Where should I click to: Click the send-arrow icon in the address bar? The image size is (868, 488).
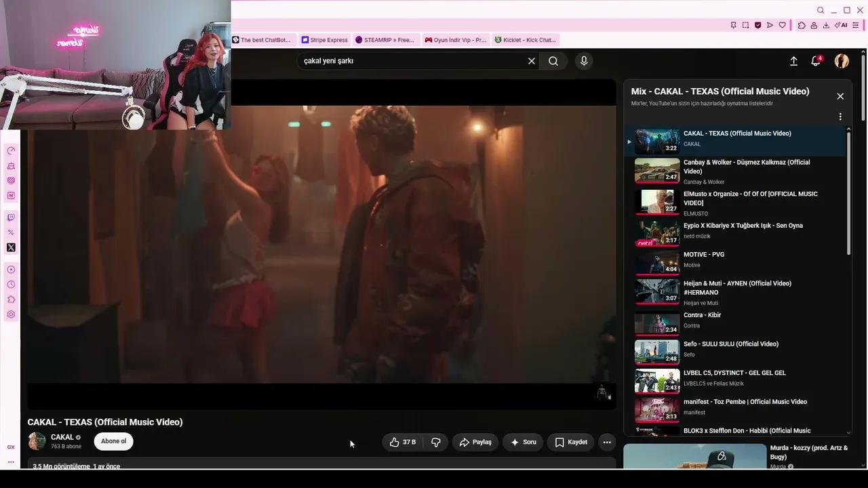pos(770,25)
